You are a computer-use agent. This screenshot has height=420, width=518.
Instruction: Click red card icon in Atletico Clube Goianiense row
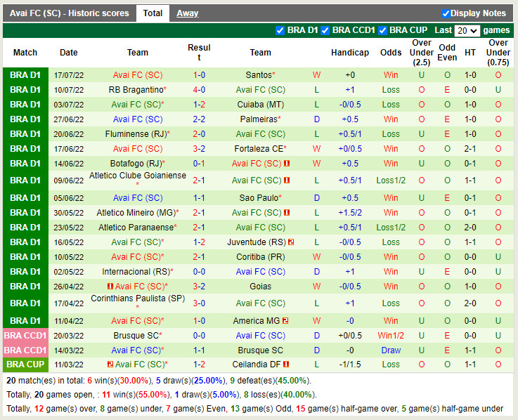click(287, 181)
